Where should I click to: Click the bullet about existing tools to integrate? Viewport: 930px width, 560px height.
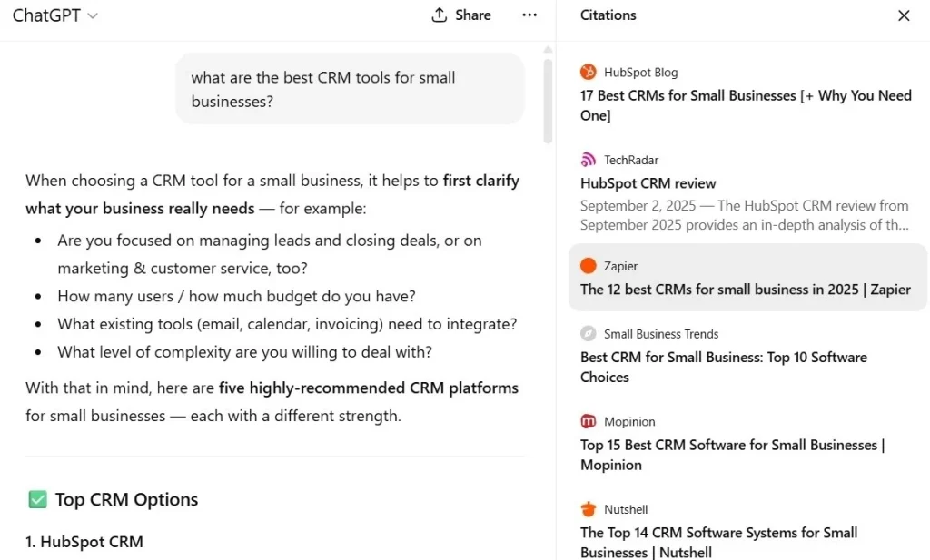pos(287,324)
